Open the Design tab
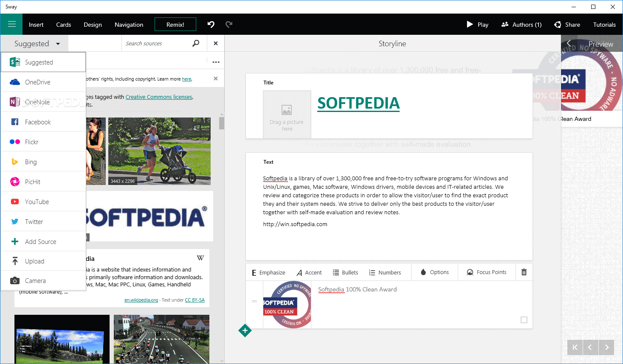The image size is (623, 364). pyautogui.click(x=93, y=25)
